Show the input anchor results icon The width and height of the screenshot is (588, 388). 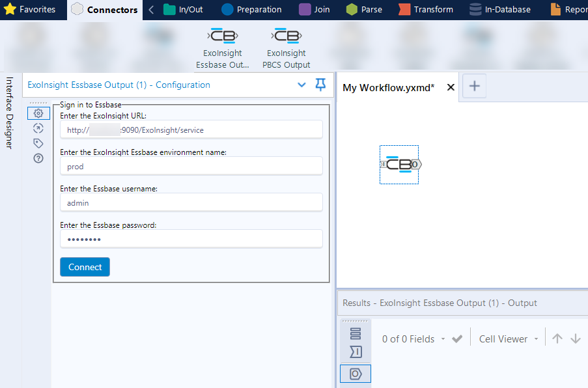[x=355, y=352]
